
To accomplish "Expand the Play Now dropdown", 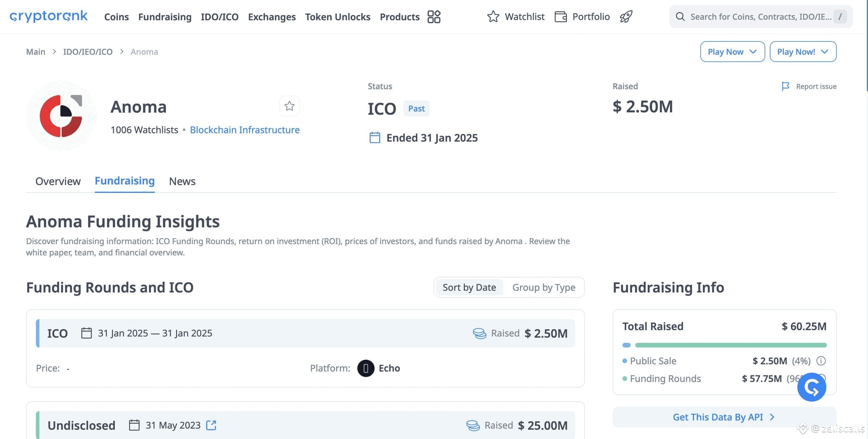I will [732, 52].
